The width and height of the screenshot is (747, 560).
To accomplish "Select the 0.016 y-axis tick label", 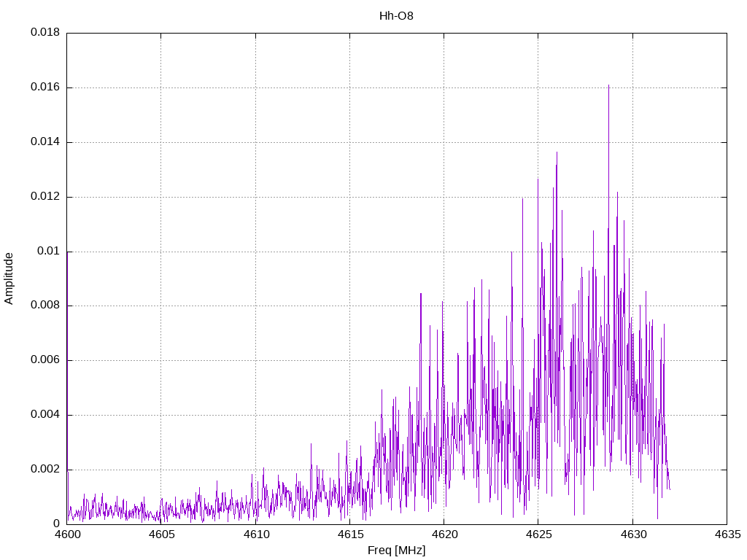I will [x=45, y=87].
